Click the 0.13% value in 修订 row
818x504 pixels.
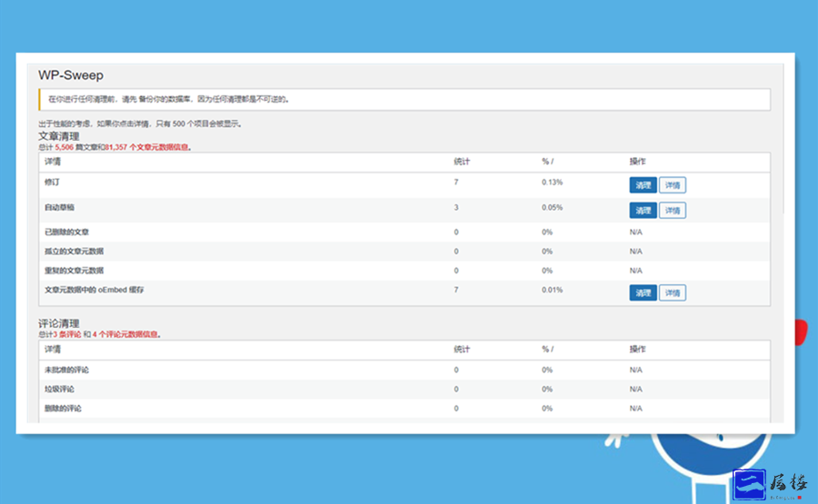(552, 182)
